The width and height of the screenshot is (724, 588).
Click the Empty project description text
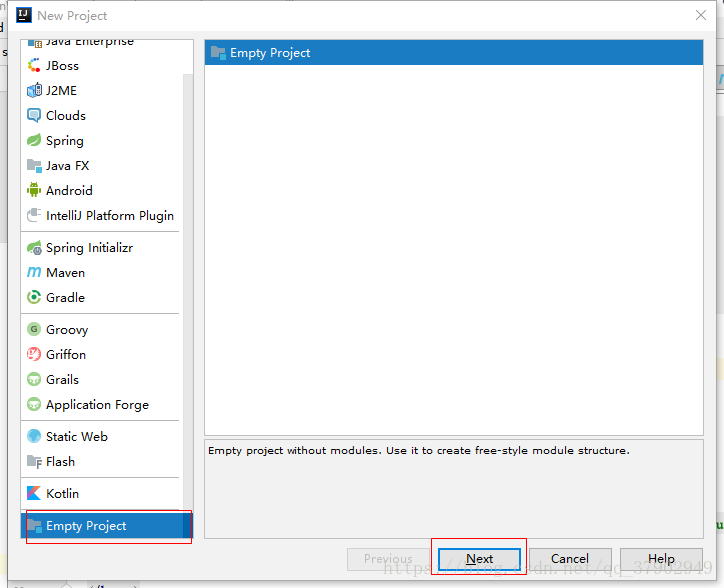click(x=419, y=450)
